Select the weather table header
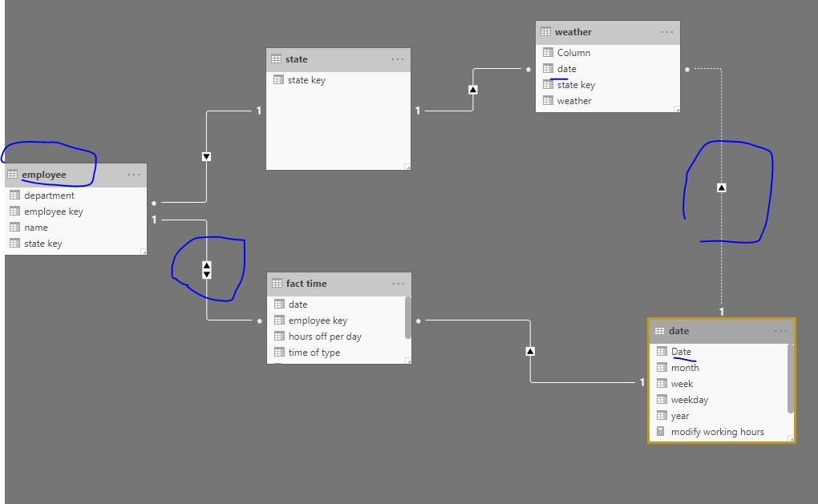Image resolution: width=818 pixels, height=504 pixels. pos(608,32)
